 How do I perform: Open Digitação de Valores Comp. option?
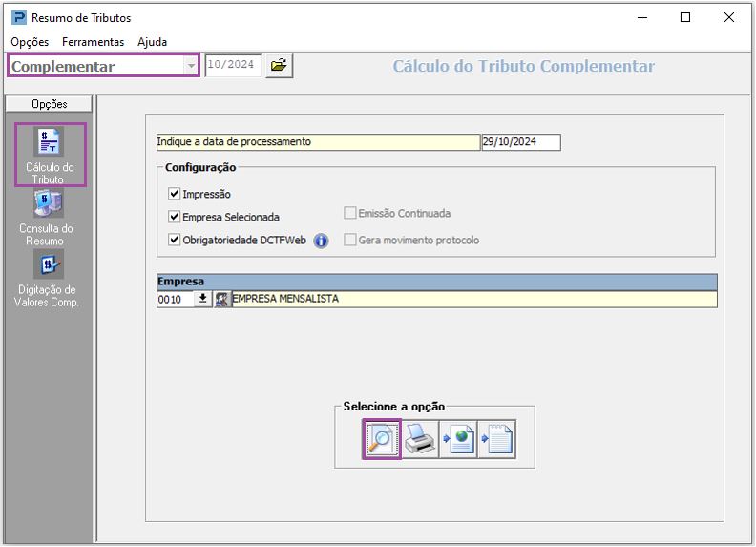[x=47, y=279]
